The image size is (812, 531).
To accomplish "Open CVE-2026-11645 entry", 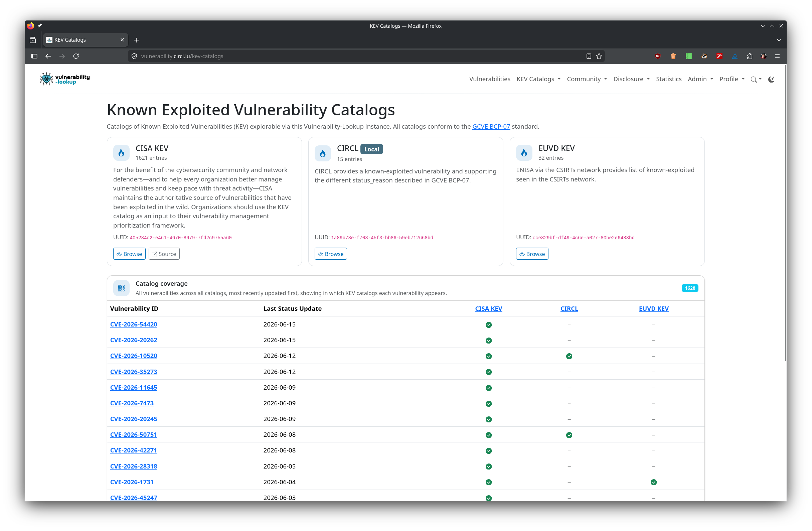I will click(x=133, y=387).
